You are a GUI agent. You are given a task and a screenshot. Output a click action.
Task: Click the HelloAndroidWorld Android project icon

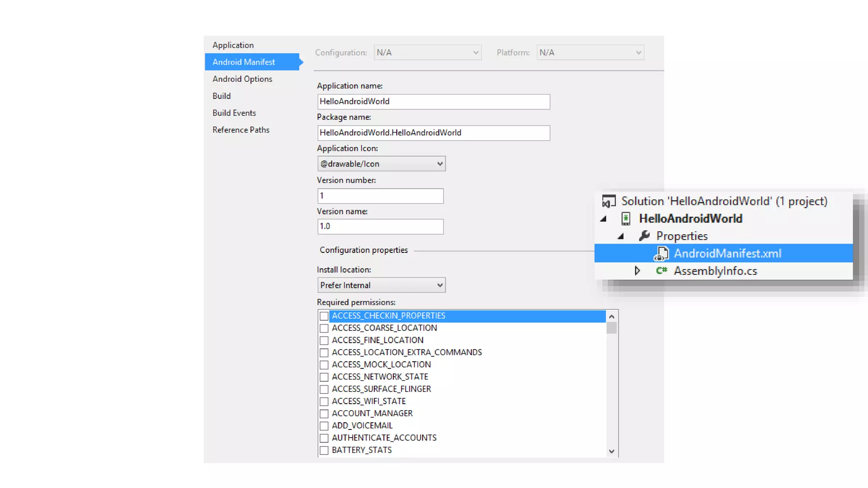click(626, 219)
